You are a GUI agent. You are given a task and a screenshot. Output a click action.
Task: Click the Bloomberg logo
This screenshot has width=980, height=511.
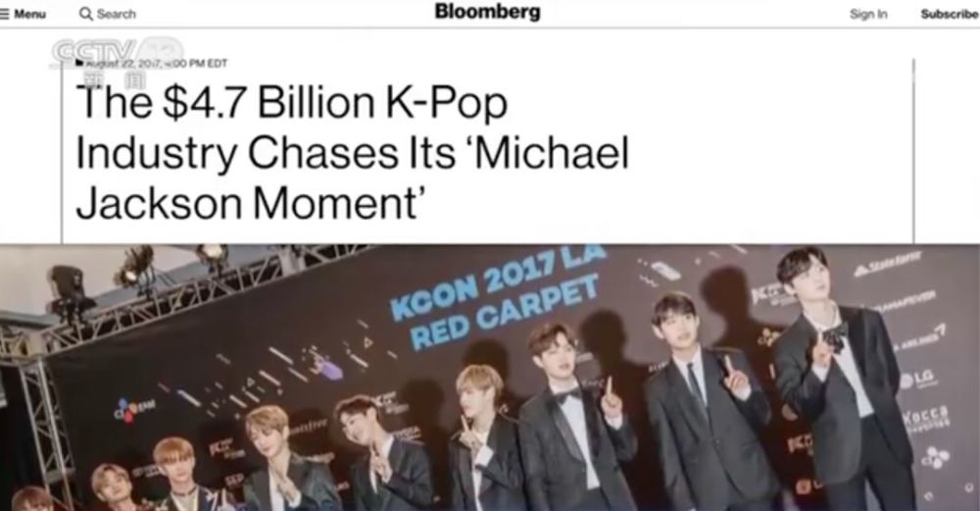487,12
